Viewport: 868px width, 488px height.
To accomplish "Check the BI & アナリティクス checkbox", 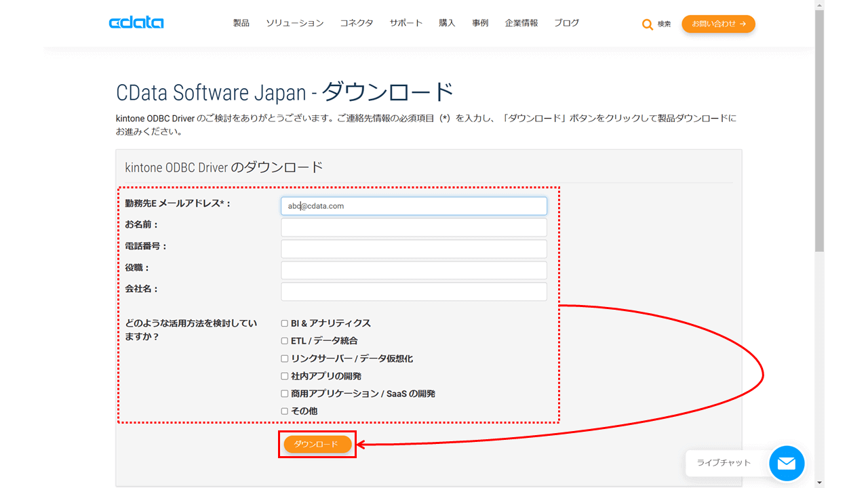I will [285, 323].
